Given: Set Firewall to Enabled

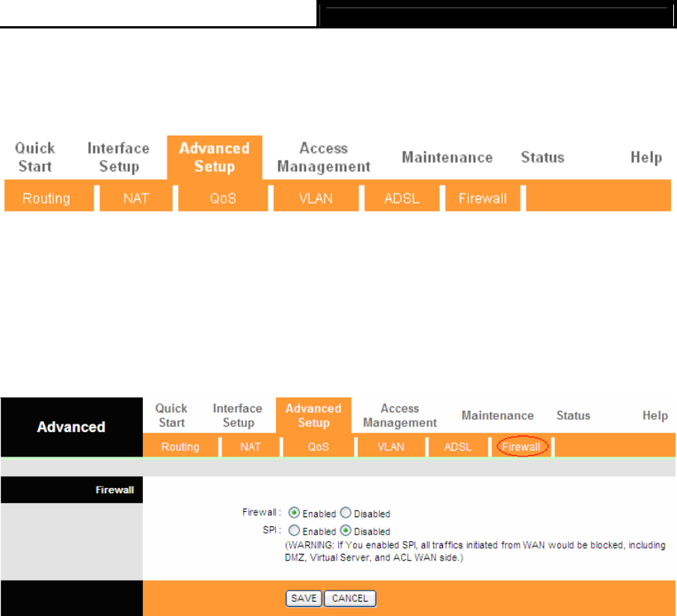Looking at the screenshot, I should (294, 513).
